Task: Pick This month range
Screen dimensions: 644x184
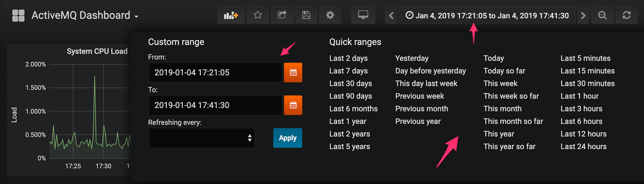Action: click(x=502, y=109)
